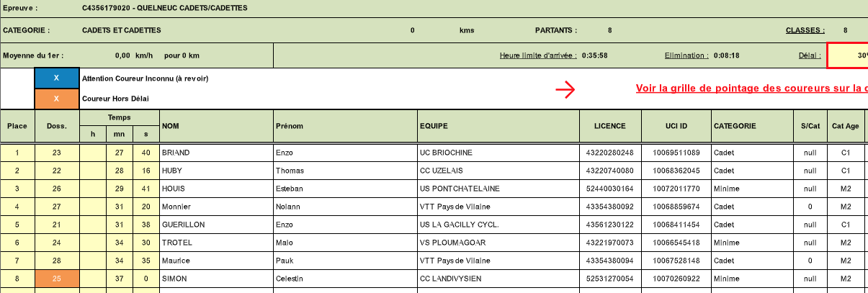
Task: Click the red arrow pointing to the link
Action: point(565,89)
